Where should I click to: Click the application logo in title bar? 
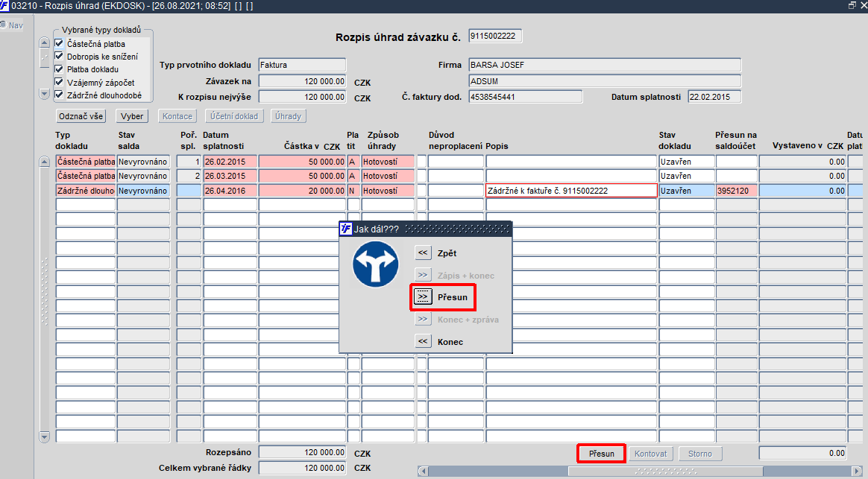click(x=4, y=5)
